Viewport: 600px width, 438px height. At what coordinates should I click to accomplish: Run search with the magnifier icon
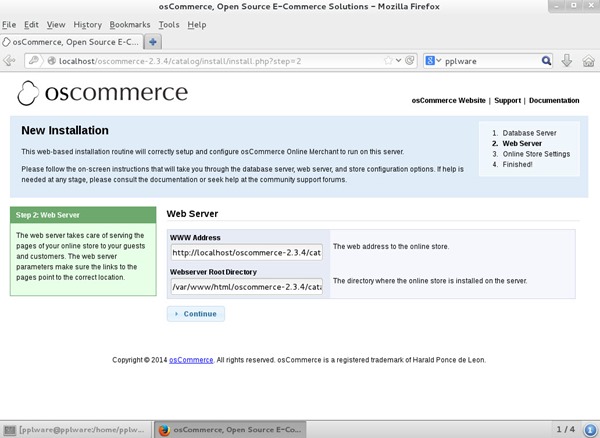pyautogui.click(x=546, y=60)
